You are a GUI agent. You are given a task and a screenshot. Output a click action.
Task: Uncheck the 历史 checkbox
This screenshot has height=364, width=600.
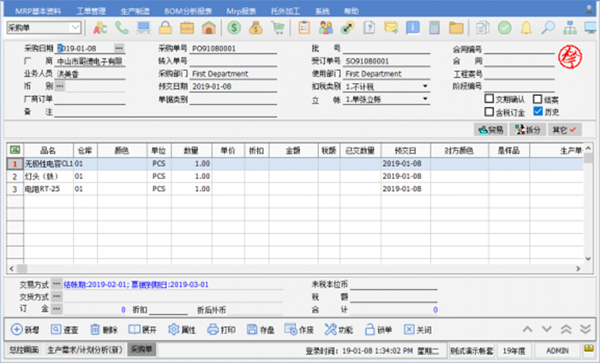pos(537,110)
